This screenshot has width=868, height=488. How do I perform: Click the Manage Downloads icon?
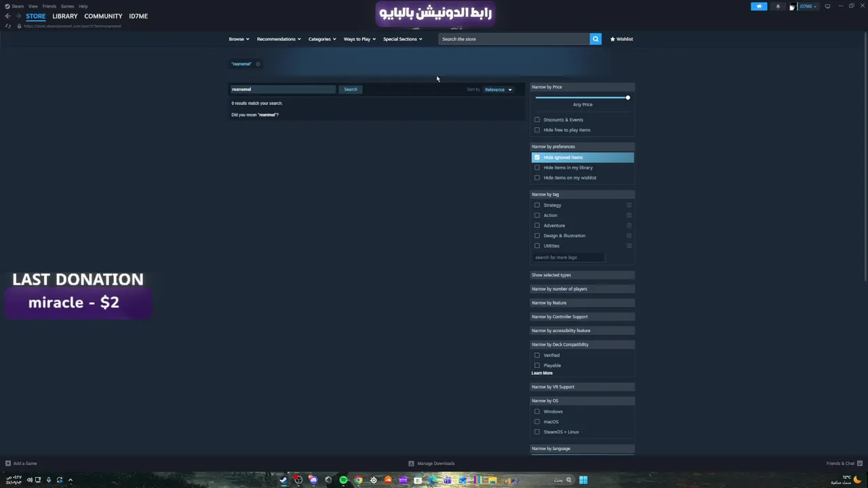click(411, 464)
